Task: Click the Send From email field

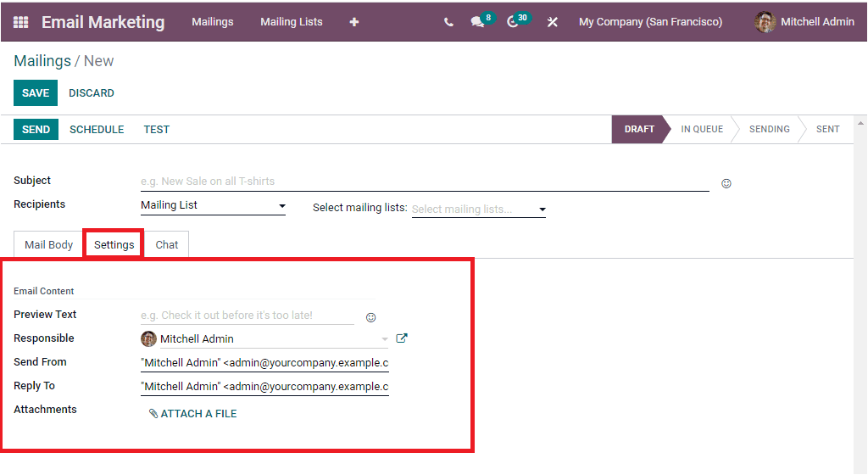Action: (x=264, y=363)
